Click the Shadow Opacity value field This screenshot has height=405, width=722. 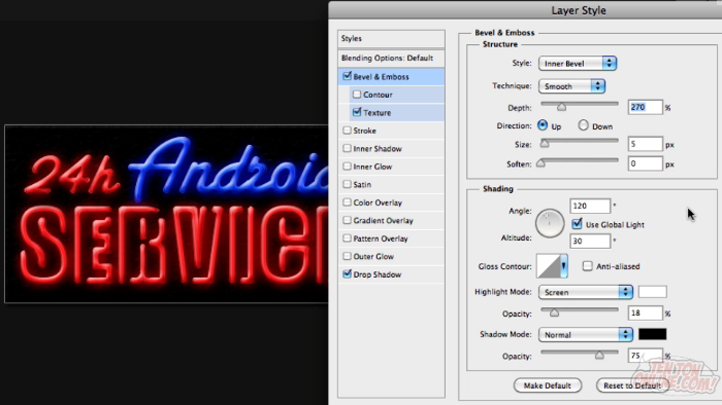pyautogui.click(x=645, y=355)
